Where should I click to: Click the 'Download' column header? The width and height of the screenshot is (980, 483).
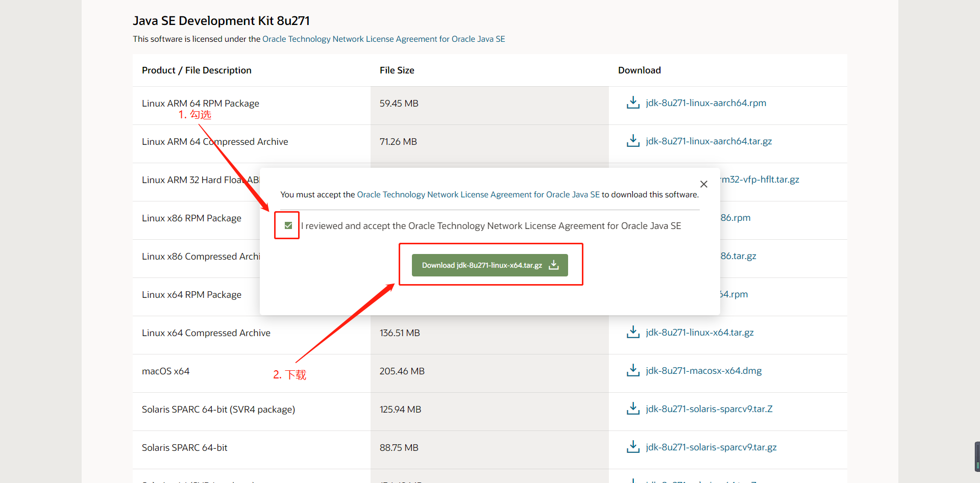point(640,70)
